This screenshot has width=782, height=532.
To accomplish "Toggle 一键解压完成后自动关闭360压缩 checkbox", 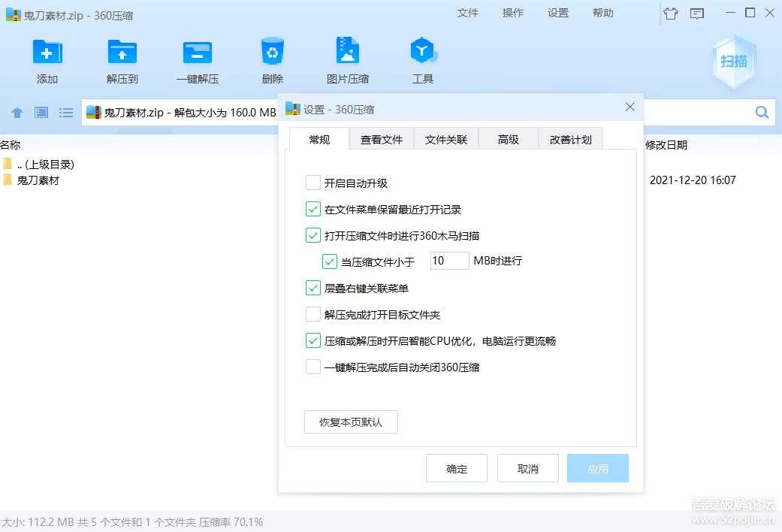I will point(313,367).
